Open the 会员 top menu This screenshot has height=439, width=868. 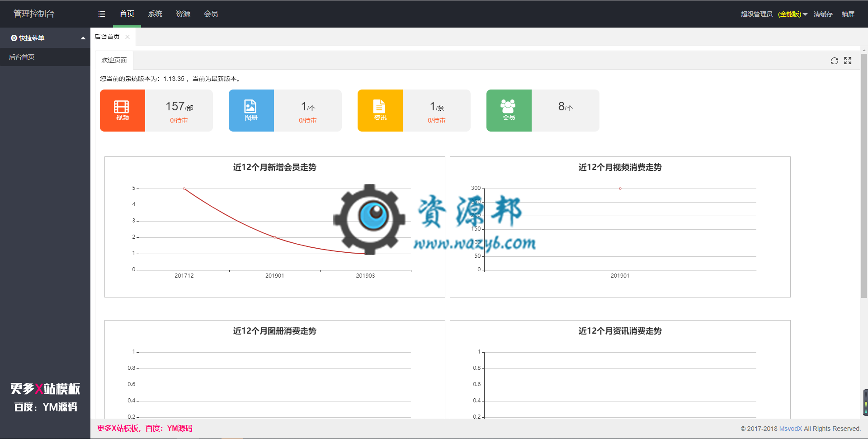click(x=211, y=14)
